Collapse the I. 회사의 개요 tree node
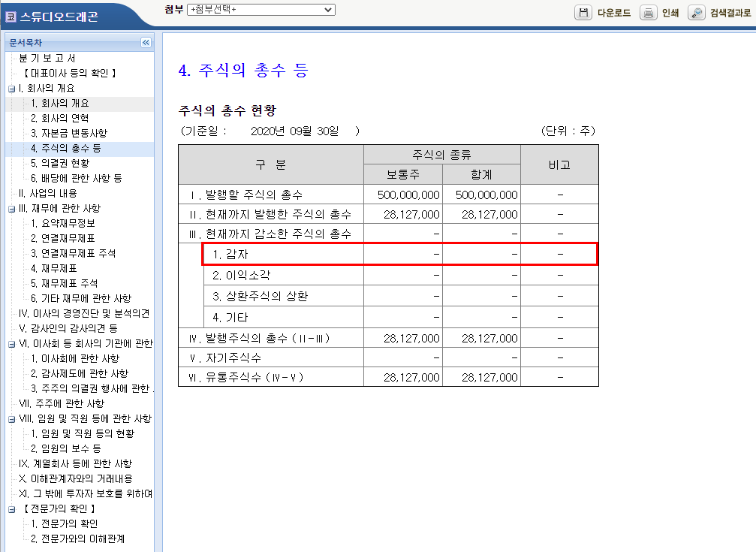 [x=11, y=89]
